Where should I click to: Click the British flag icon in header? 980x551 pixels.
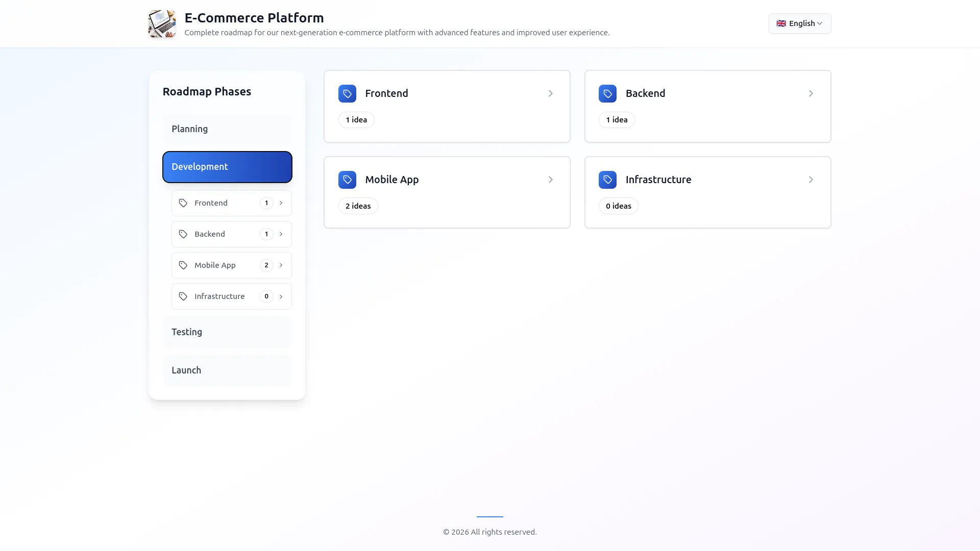point(781,23)
